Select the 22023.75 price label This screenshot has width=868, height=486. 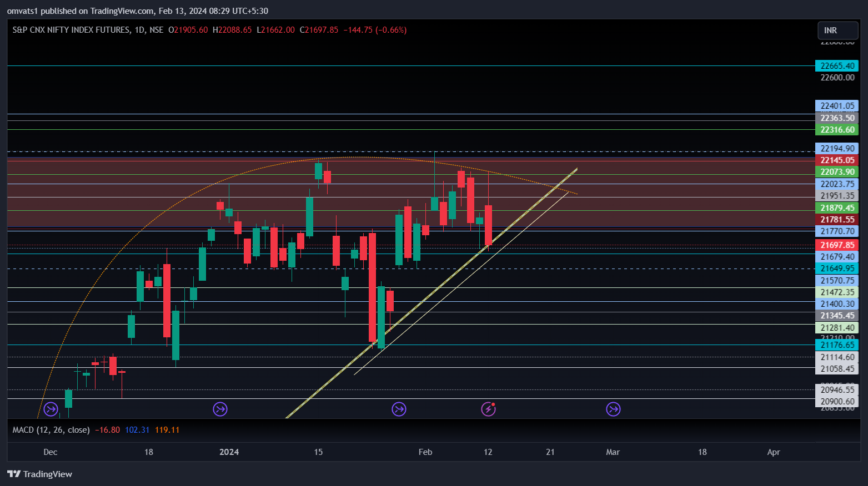(x=836, y=184)
